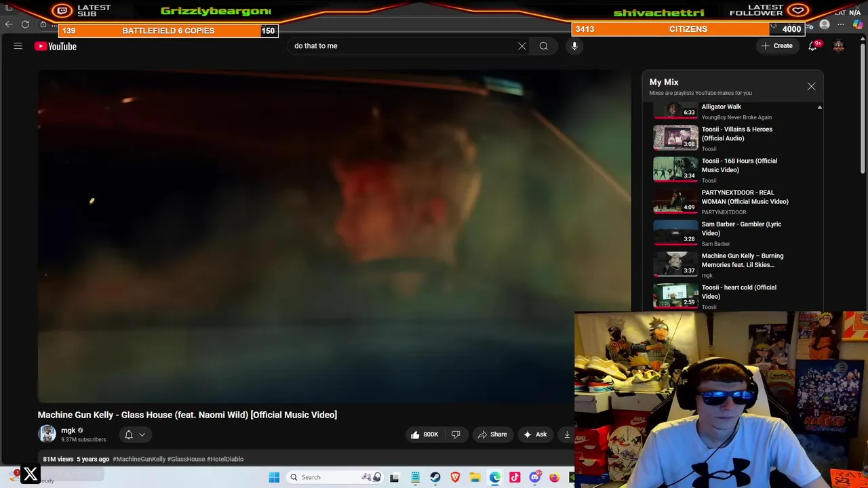This screenshot has height=488, width=868.
Task: Open the #MachineGunKelly hashtag link
Action: point(139,459)
